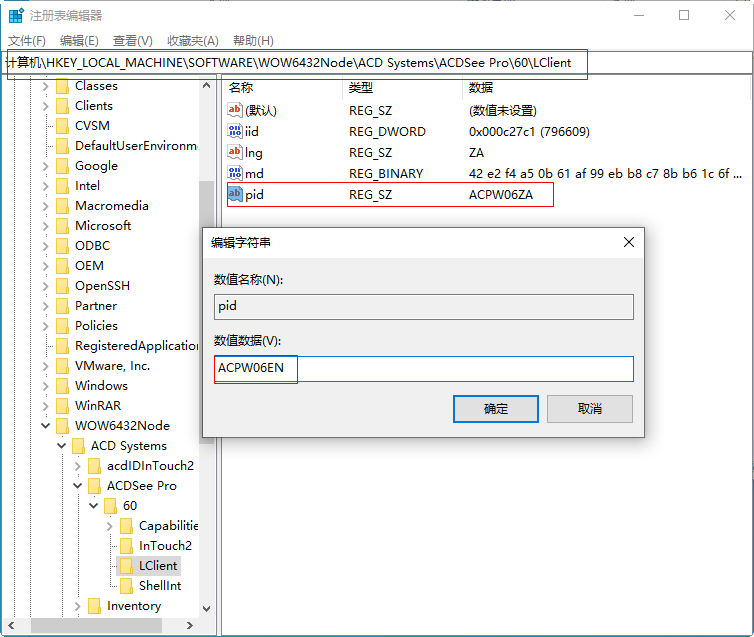Collapse the 60 tree node
754x637 pixels.
tap(94, 506)
